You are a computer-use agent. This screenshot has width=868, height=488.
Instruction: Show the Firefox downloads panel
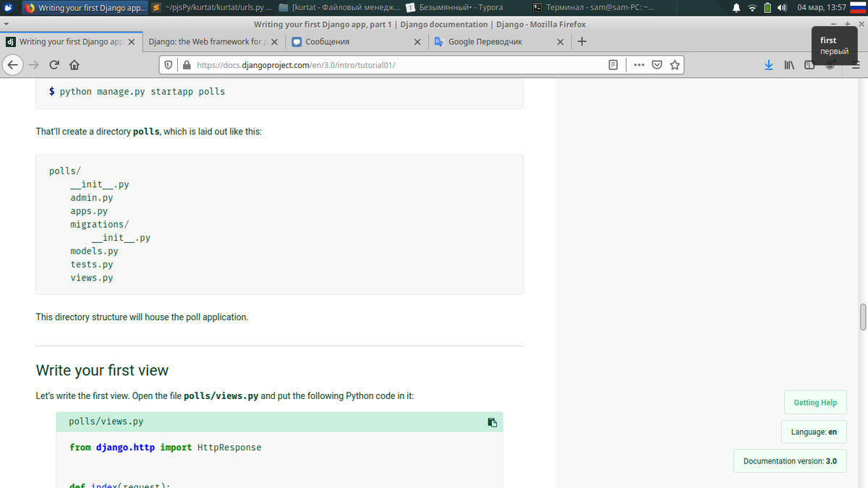tap(769, 64)
